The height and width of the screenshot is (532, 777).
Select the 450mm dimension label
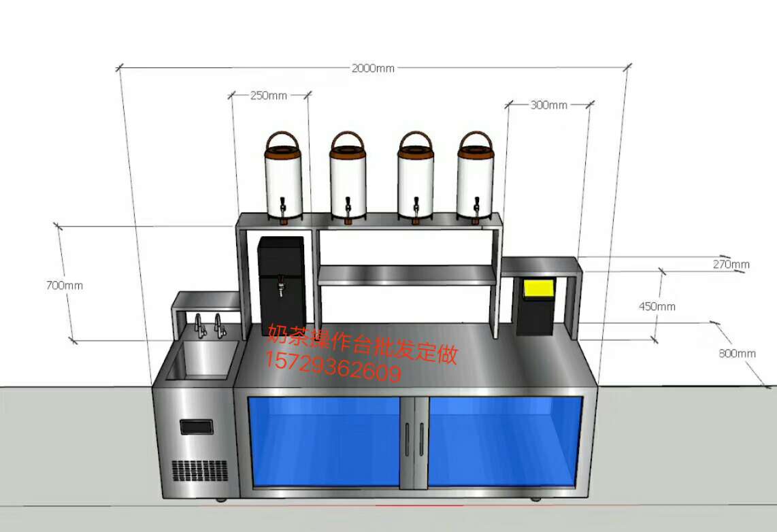tap(657, 307)
